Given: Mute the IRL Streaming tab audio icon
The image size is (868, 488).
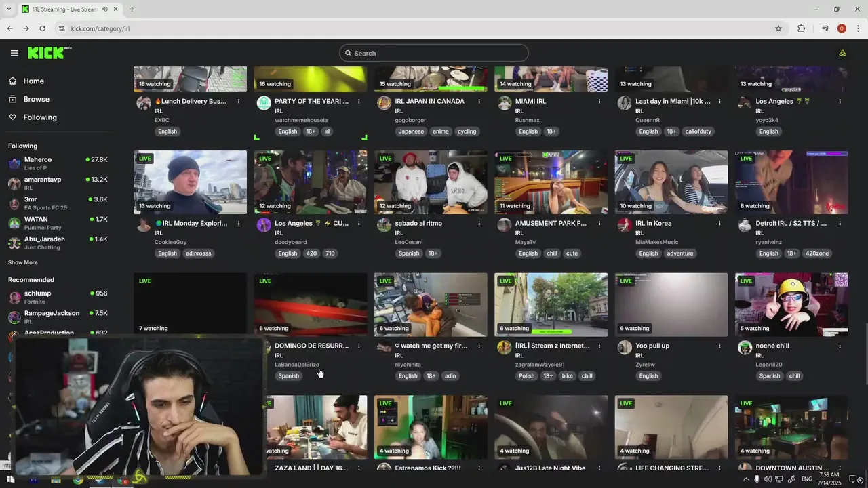Looking at the screenshot, I should coord(104,9).
